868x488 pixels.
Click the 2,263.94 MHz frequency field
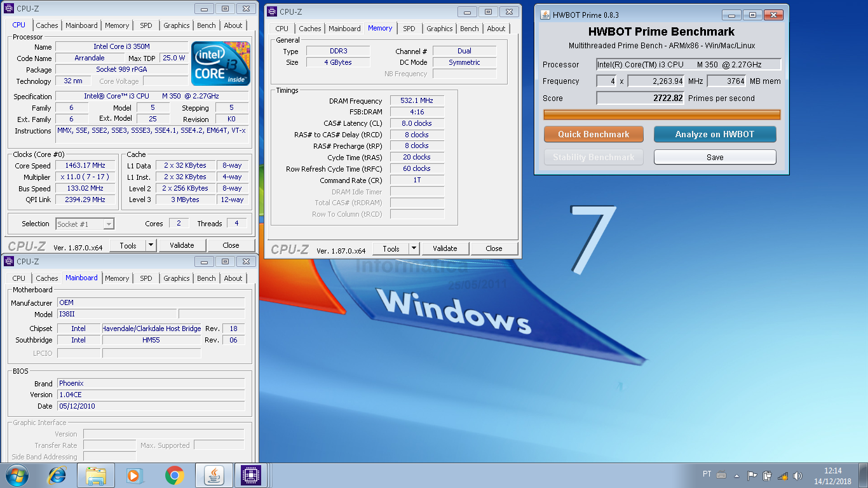656,81
